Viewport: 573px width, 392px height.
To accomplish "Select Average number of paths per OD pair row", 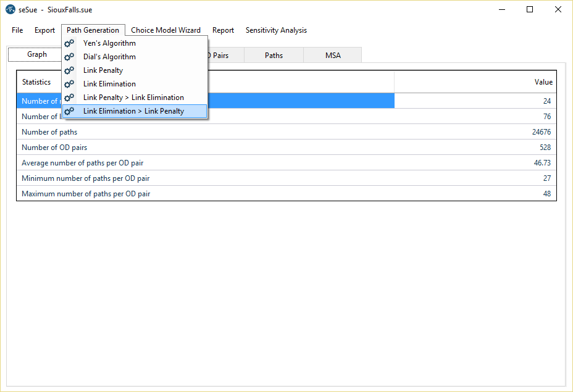I will 286,163.
